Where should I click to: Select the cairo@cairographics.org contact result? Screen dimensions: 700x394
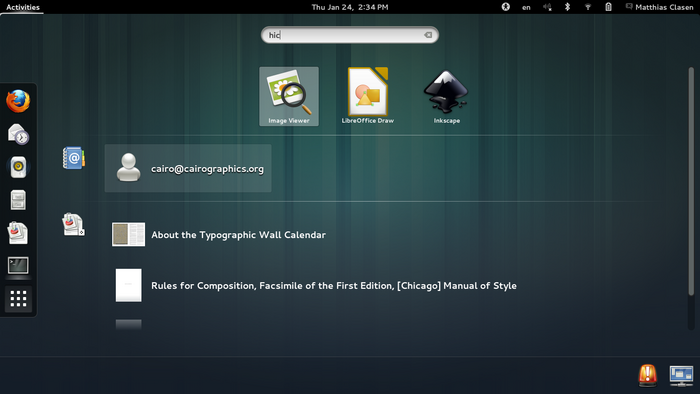click(188, 168)
